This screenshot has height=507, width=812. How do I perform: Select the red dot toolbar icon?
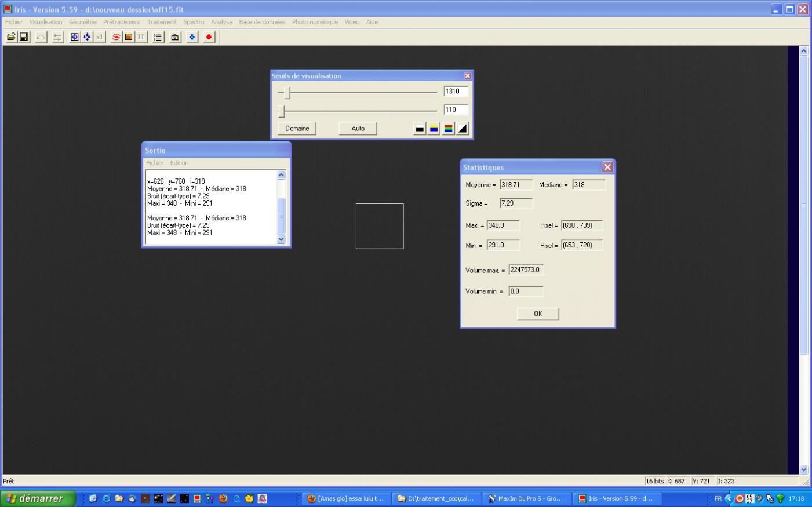click(209, 37)
